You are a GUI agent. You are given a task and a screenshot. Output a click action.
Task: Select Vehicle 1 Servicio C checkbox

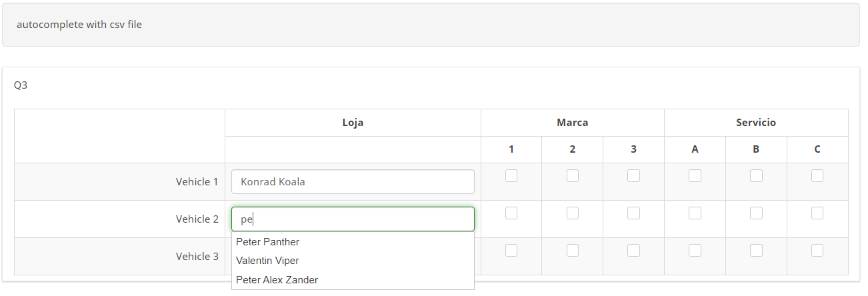(x=817, y=176)
